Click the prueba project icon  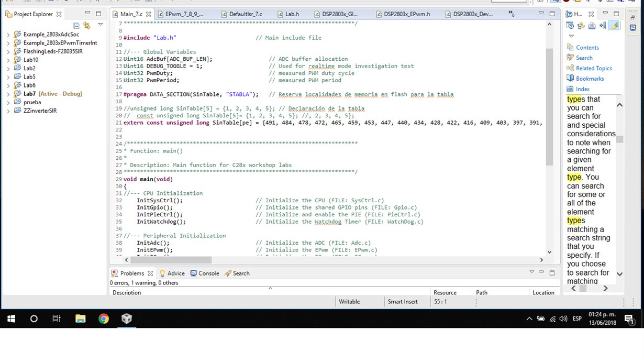click(x=17, y=102)
